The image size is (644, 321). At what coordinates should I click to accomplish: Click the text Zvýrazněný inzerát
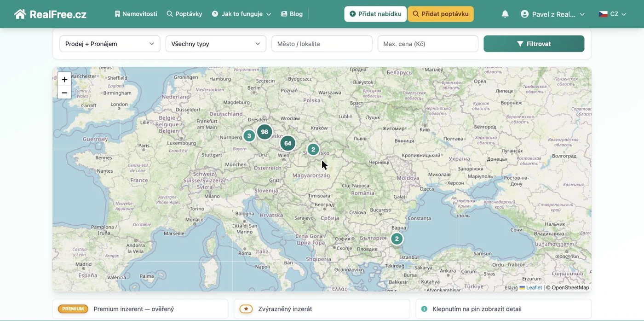[x=285, y=309]
